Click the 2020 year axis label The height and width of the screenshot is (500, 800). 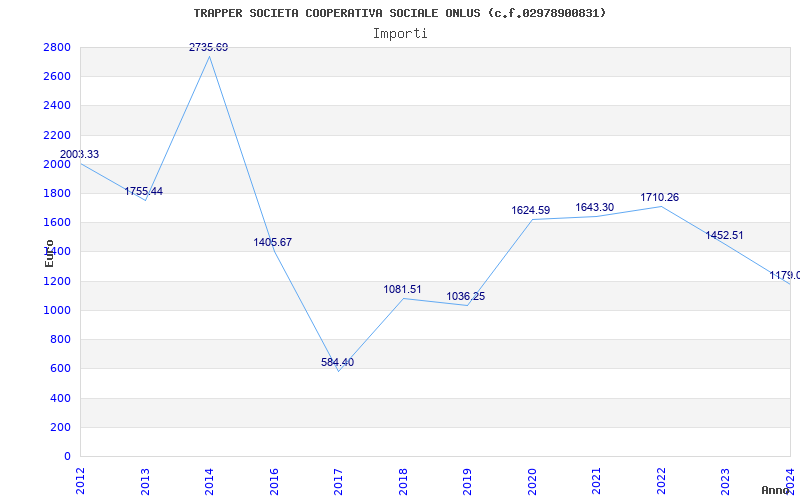click(532, 481)
